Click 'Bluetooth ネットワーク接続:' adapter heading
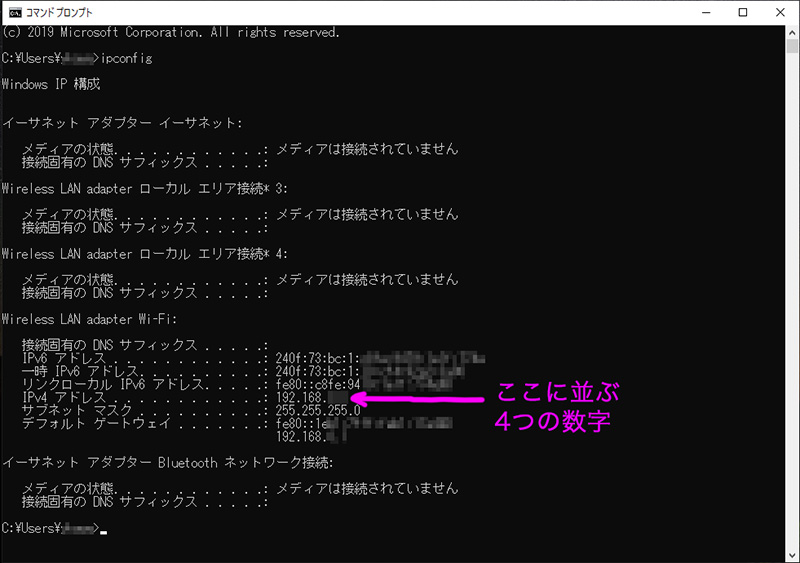This screenshot has width=800, height=563. (x=168, y=463)
